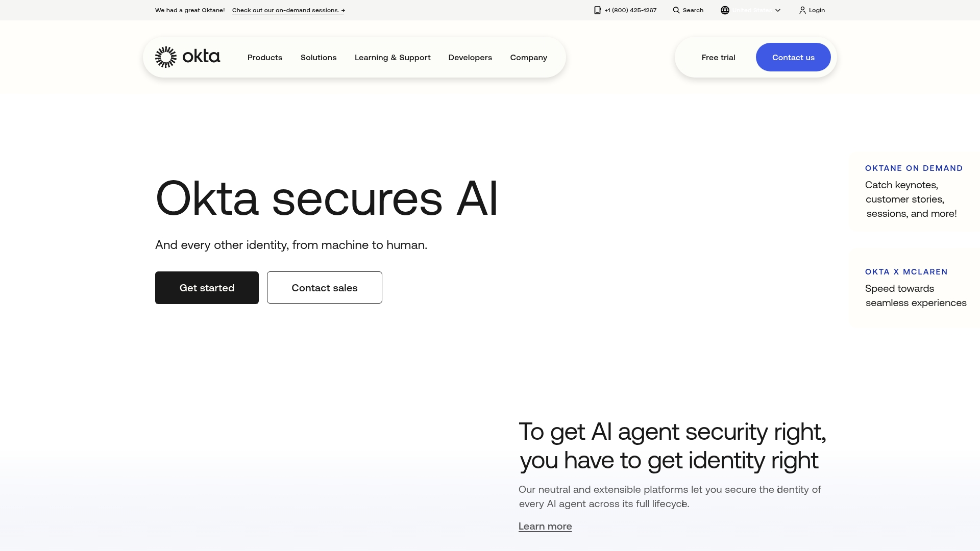Click the Login user icon

coord(802,10)
